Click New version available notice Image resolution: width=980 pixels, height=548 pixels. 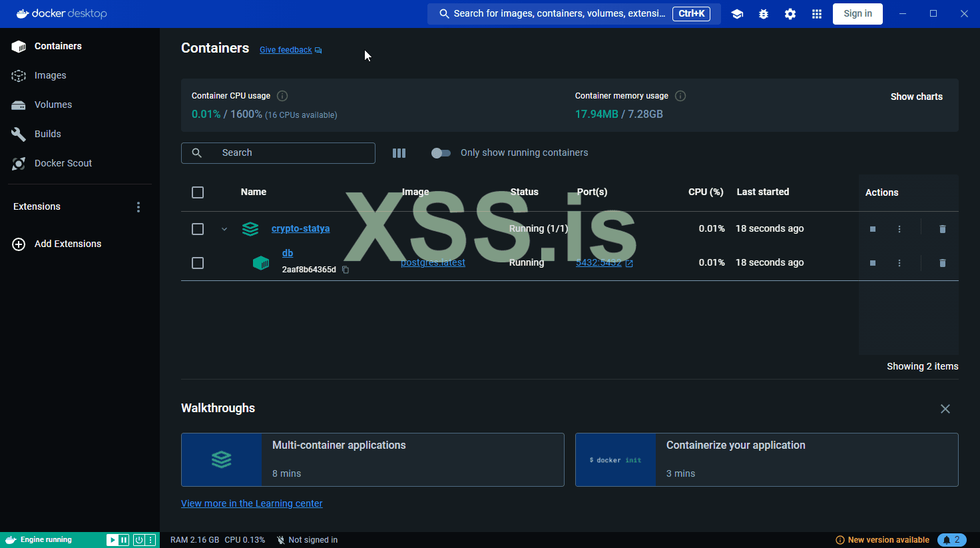coord(883,540)
